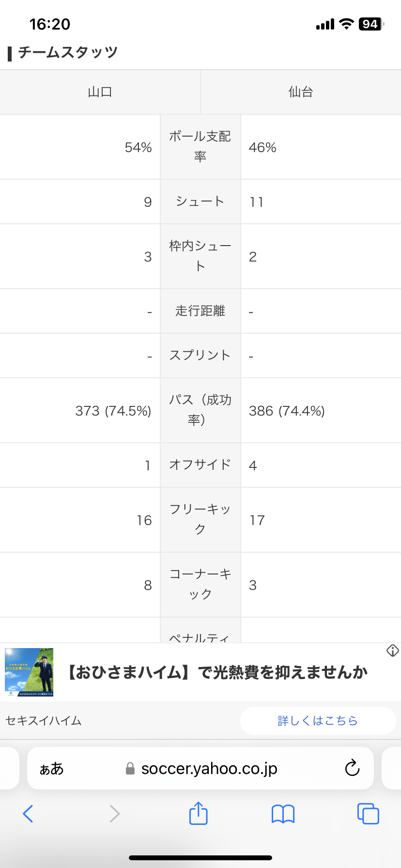Image resolution: width=401 pixels, height=868 pixels.
Task: Tap the Safari back arrow
Action: click(x=28, y=814)
